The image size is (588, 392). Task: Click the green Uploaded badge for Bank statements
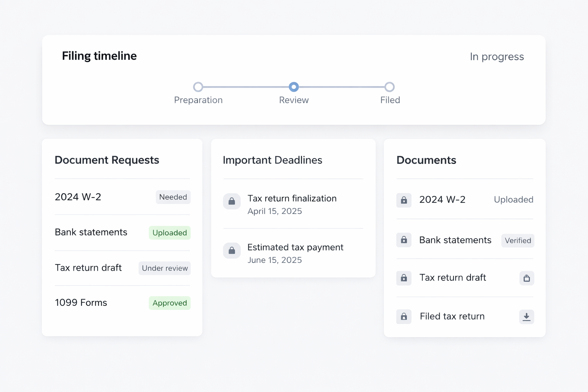tap(170, 233)
